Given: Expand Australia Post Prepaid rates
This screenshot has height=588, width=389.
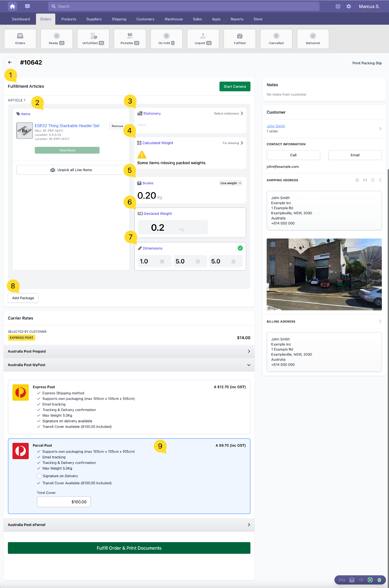Looking at the screenshot, I should point(129,351).
